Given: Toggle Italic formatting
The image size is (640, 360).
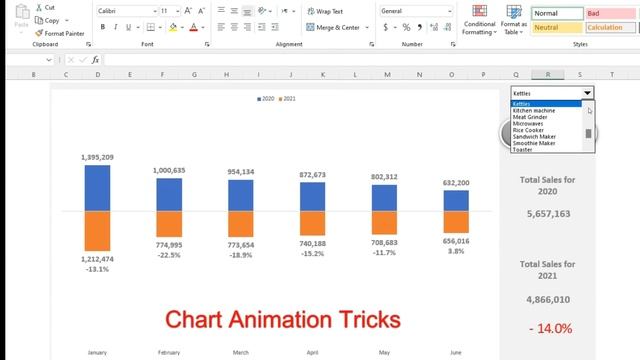Looking at the screenshot, I should click(116, 27).
